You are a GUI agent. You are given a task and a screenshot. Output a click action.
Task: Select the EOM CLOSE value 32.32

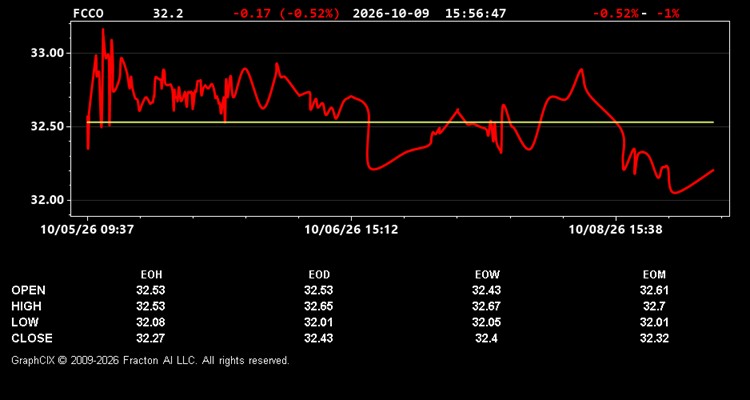coord(654,338)
